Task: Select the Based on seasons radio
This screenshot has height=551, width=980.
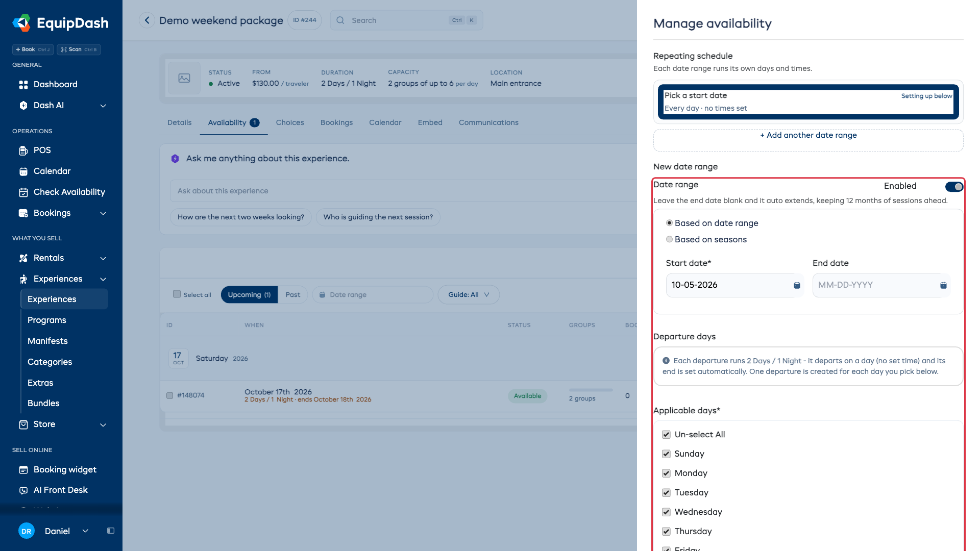Action: click(669, 239)
